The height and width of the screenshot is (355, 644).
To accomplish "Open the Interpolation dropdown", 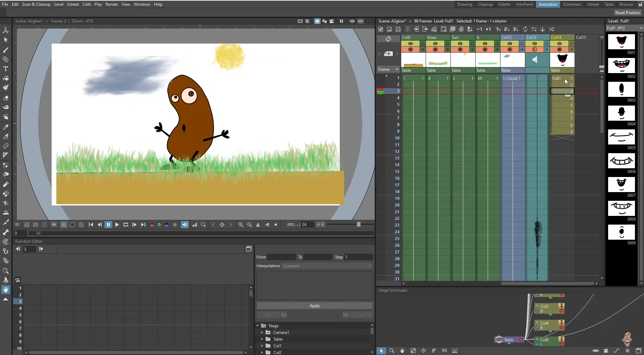I will (327, 266).
